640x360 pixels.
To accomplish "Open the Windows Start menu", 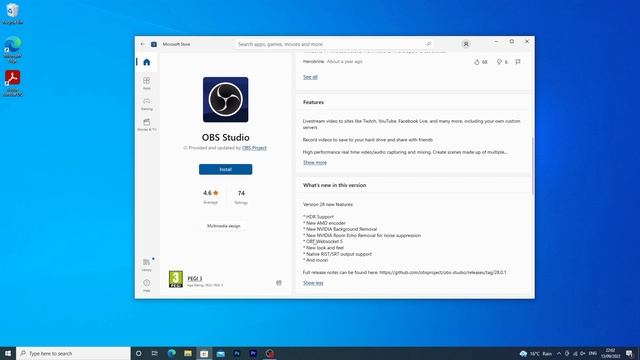I will click(8, 353).
